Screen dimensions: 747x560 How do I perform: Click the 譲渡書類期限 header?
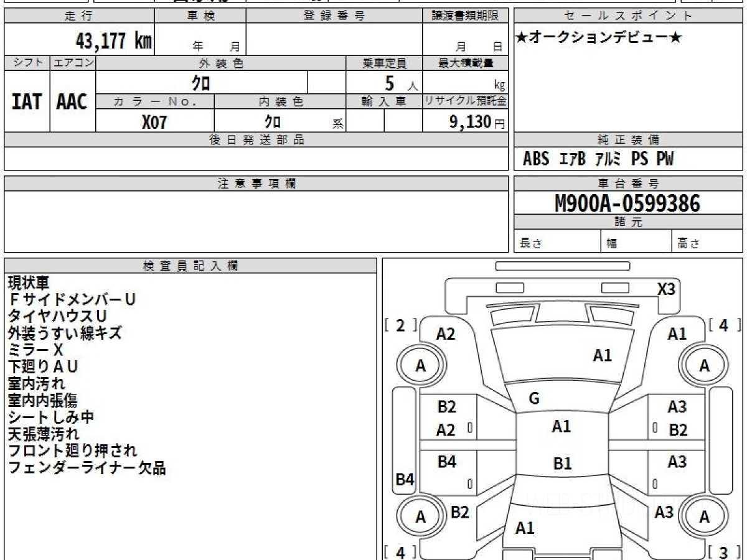point(465,16)
